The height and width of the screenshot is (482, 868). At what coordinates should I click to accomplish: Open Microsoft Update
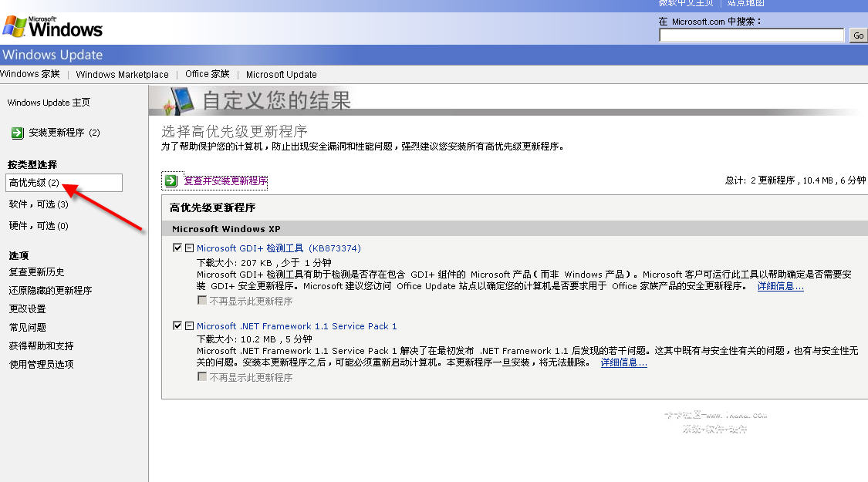(281, 74)
